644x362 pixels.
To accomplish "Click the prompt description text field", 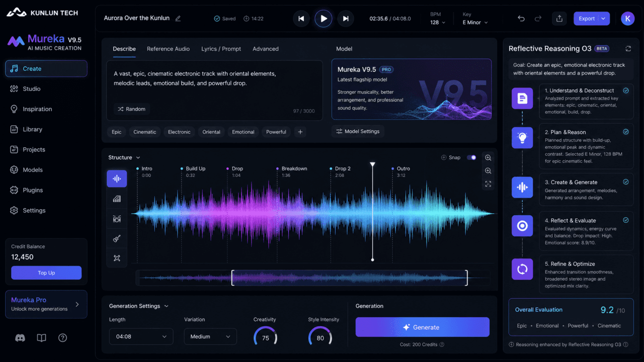I will pos(214,90).
